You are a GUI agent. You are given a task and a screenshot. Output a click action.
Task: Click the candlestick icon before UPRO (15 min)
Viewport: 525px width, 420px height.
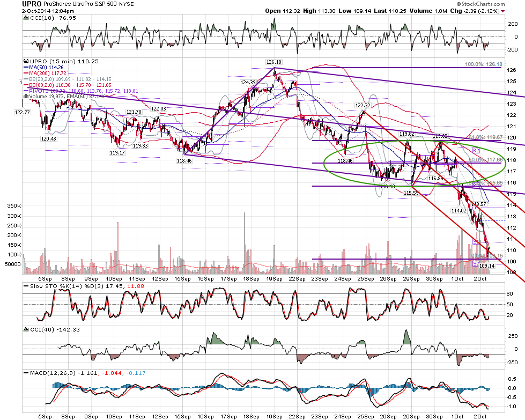pyautogui.click(x=26, y=62)
